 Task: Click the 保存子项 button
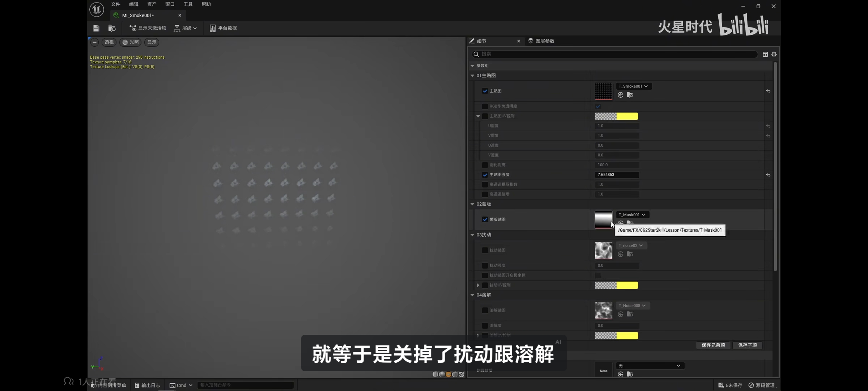(747, 345)
